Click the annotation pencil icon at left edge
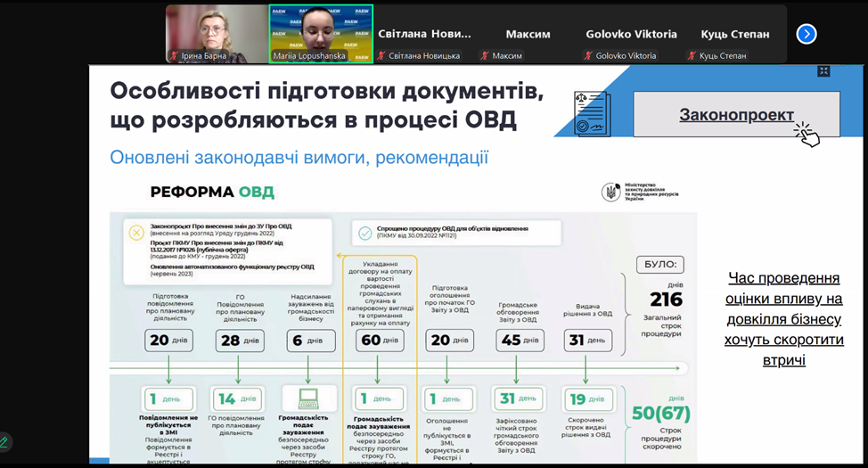Screen dimensions: 868x468 pyautogui.click(x=4, y=442)
